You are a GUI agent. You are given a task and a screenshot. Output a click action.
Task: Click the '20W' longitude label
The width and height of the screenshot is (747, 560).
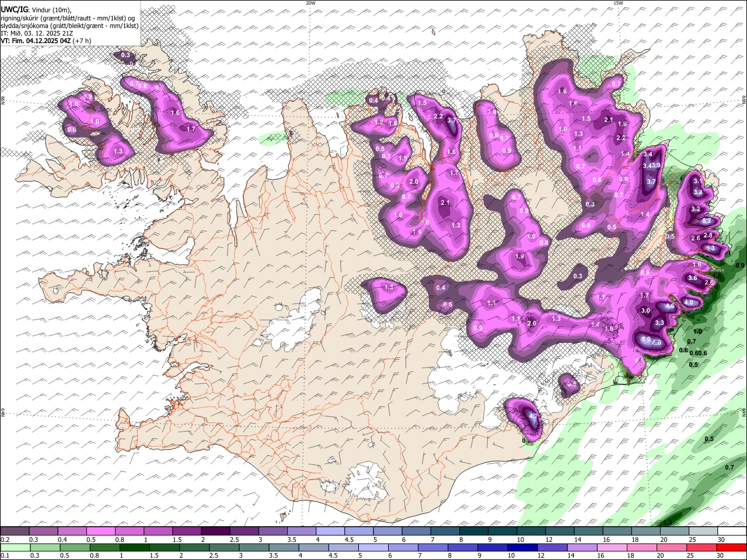(x=311, y=3)
